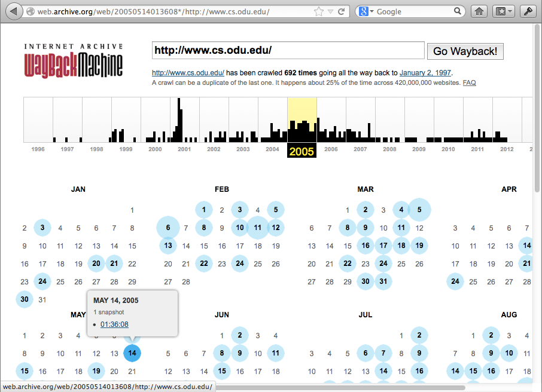Viewport: 542px width, 392px height.
Task: Open the January 30 snapshot day
Action: 24,299
